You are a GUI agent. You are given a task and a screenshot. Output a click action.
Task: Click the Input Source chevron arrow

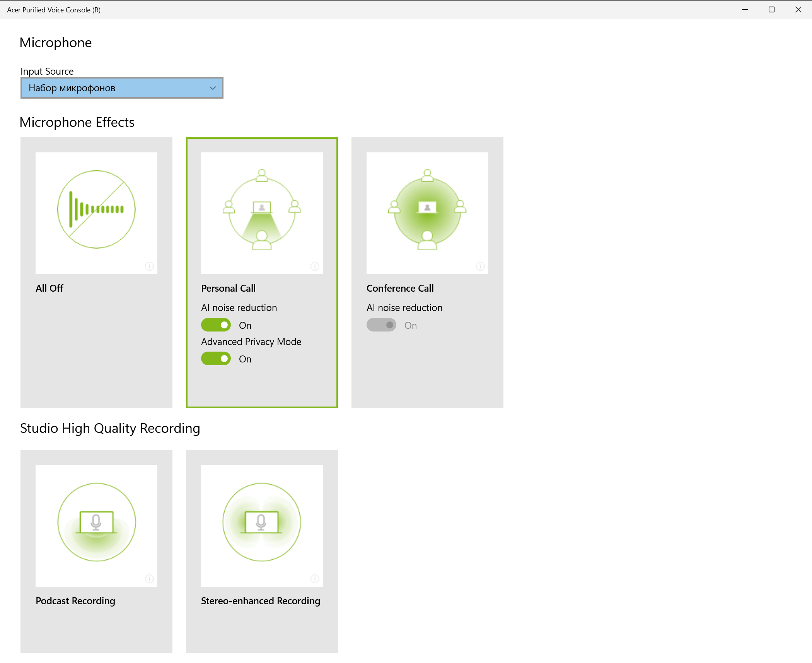click(213, 88)
